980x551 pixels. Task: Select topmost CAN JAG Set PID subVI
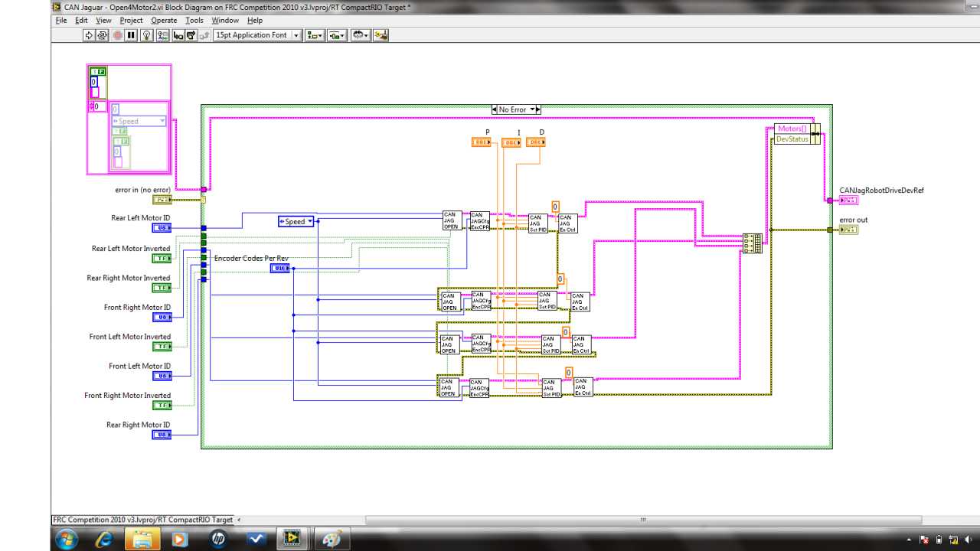[538, 223]
